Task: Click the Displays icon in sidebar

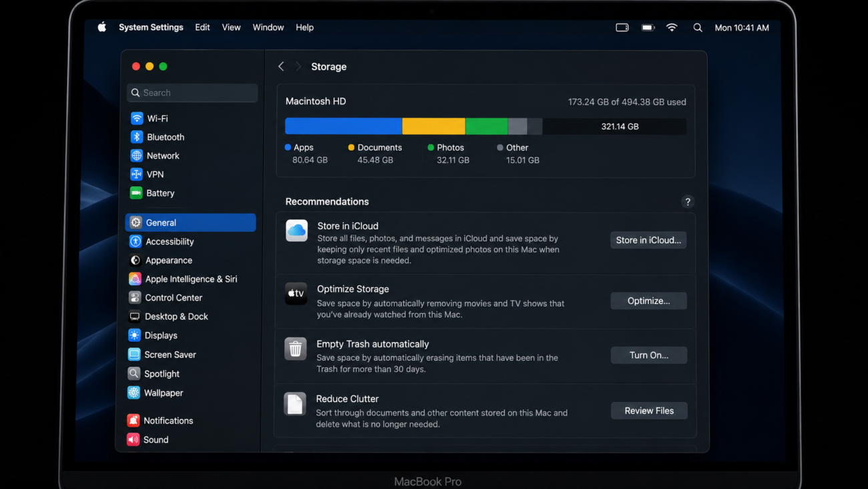Action: 135,335
